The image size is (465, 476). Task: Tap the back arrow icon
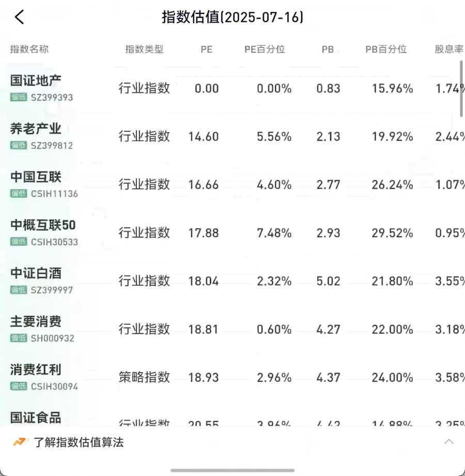(20, 17)
